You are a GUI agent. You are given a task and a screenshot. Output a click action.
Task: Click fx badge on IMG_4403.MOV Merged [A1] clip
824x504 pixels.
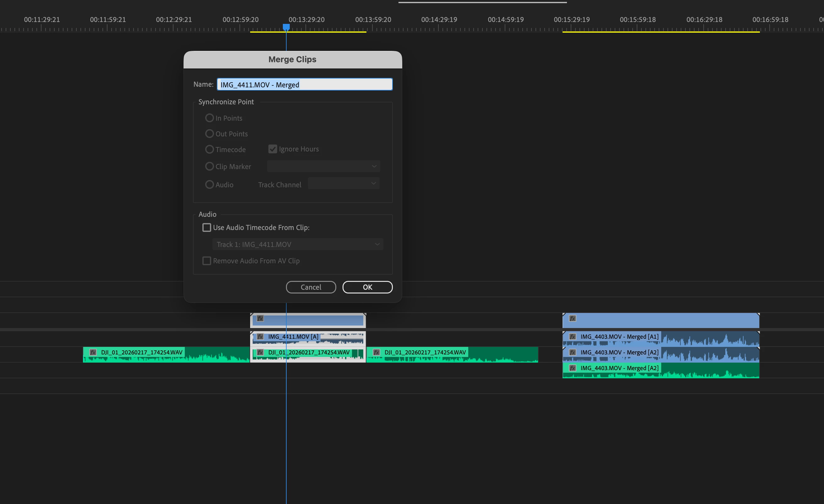[x=573, y=337]
